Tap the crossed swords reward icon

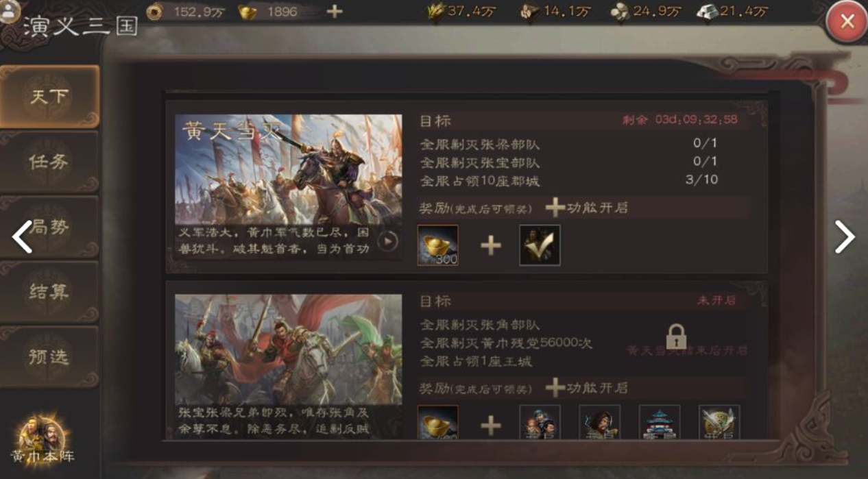(719, 421)
